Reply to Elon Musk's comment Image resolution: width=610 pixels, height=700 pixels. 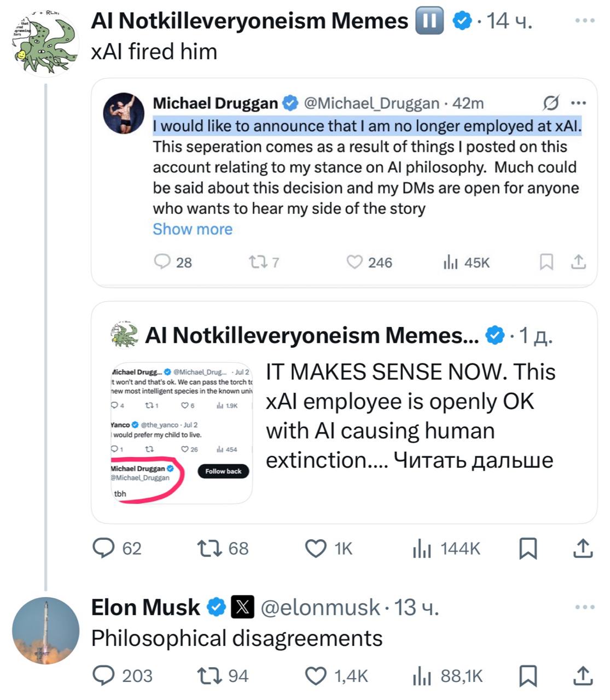pos(103,676)
